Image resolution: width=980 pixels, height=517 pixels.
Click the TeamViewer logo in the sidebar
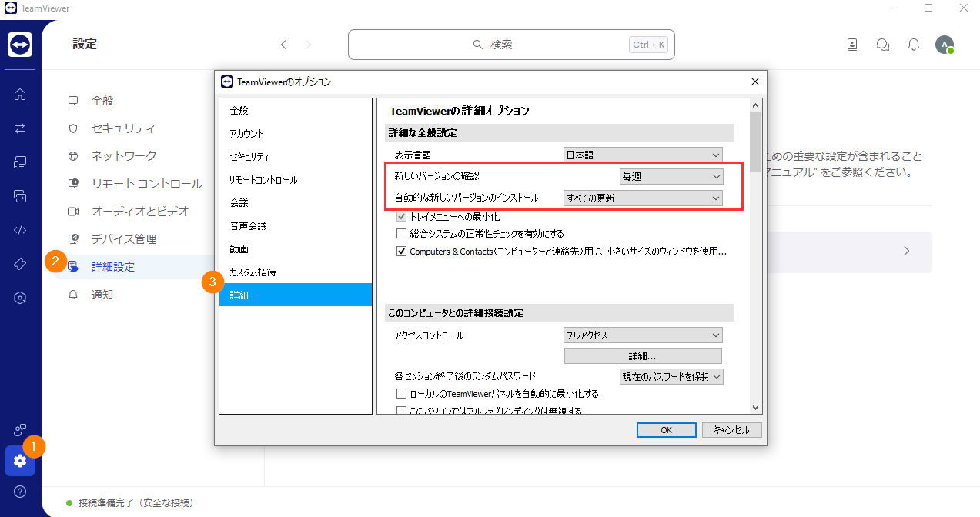click(x=20, y=45)
